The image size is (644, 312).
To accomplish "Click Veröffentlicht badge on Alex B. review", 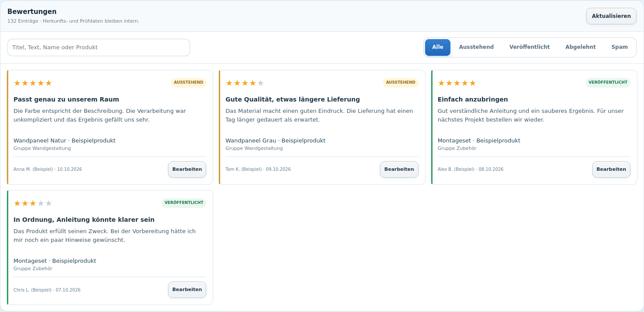I will (608, 83).
